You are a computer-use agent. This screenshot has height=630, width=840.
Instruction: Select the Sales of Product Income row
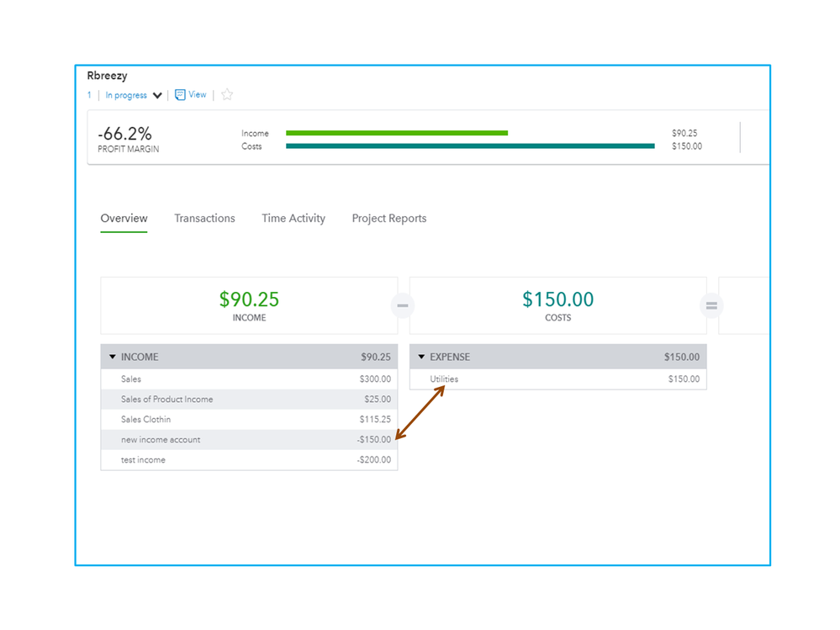[249, 399]
